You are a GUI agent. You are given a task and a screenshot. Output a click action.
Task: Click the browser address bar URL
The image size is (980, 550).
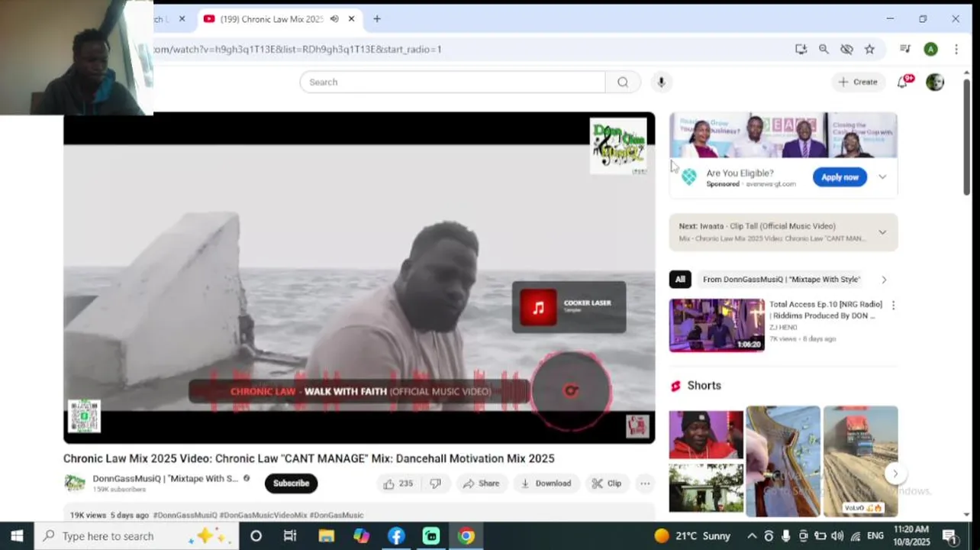point(298,49)
